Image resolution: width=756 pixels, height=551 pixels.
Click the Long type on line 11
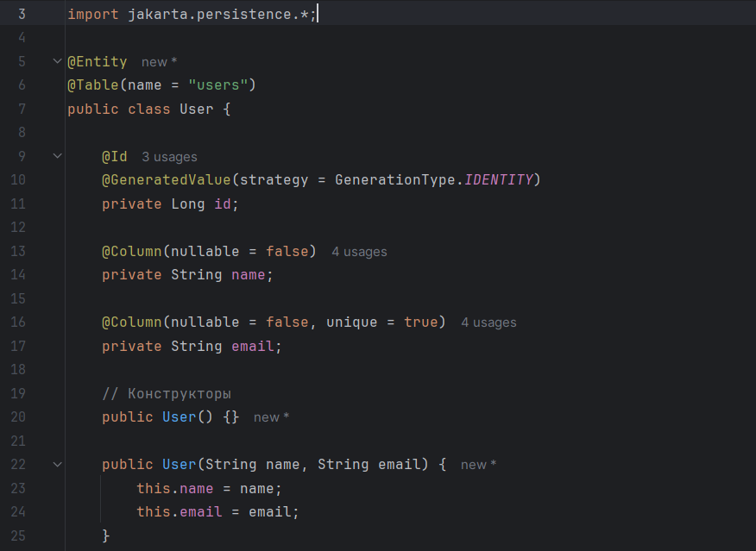[188, 203]
